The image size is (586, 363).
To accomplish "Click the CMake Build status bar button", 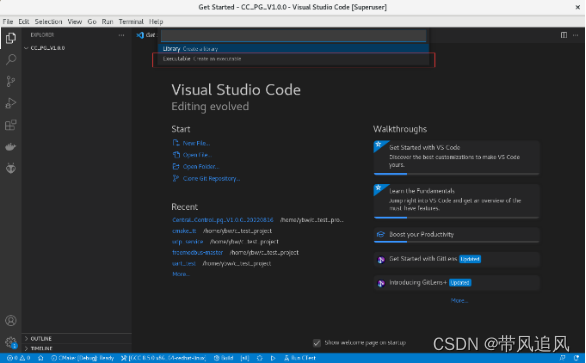I will coord(223,358).
